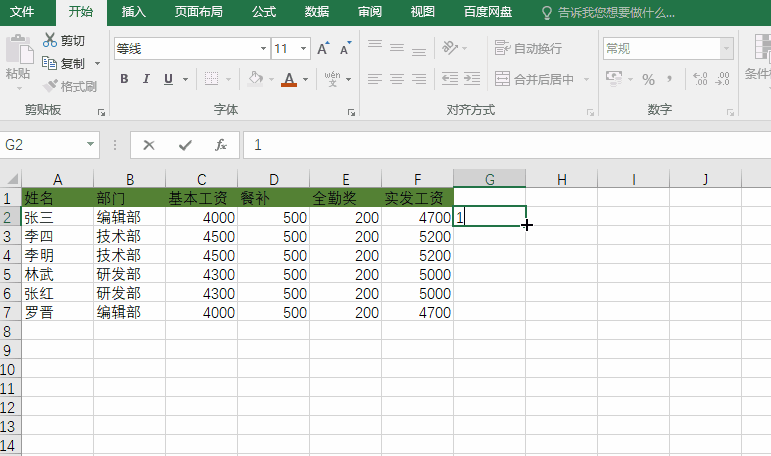Open the Insert Function fx dialog
Screen dimensions: 771x456
pos(221,145)
